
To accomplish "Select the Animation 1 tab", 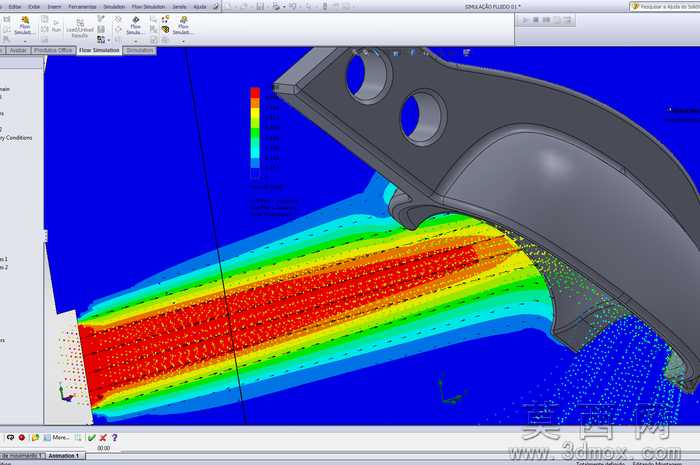I will tap(64, 456).
